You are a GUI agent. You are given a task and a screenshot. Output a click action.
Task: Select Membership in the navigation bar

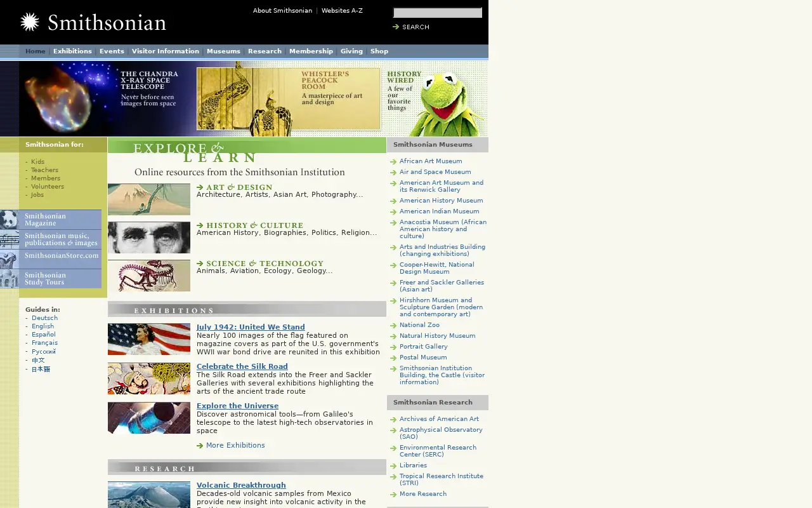pyautogui.click(x=311, y=51)
